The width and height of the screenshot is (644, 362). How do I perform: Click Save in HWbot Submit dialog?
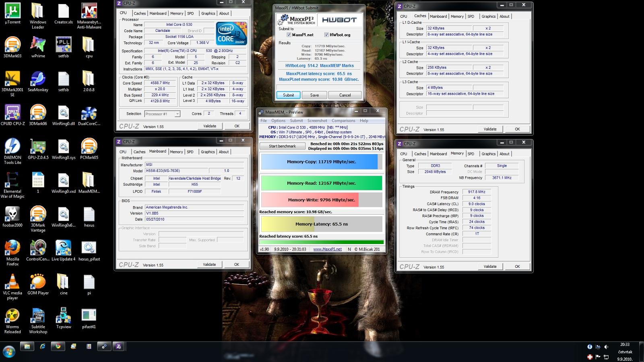(314, 95)
